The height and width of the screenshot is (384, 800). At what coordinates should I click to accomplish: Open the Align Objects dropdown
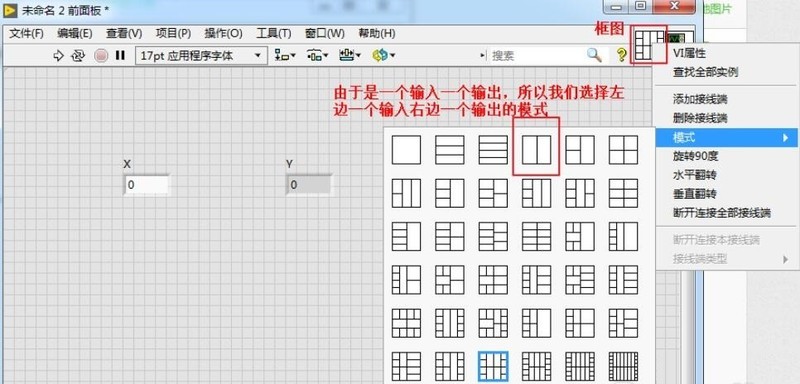(x=285, y=55)
